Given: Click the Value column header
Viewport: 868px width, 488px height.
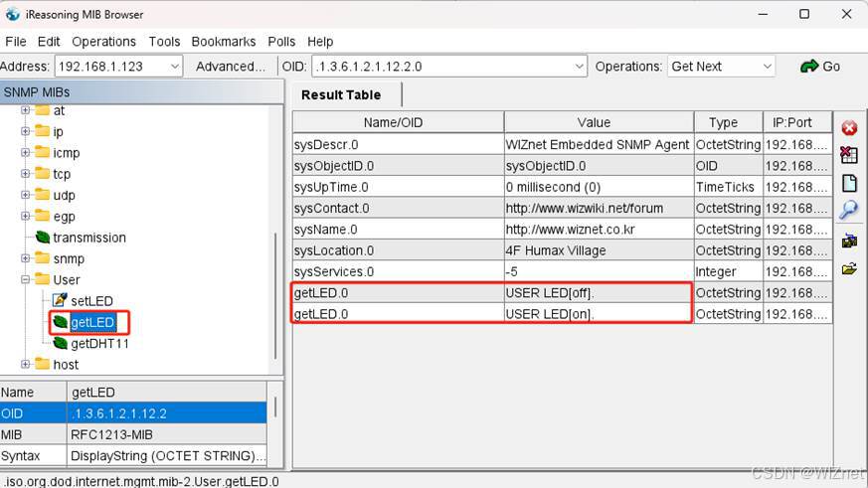Looking at the screenshot, I should pos(599,122).
